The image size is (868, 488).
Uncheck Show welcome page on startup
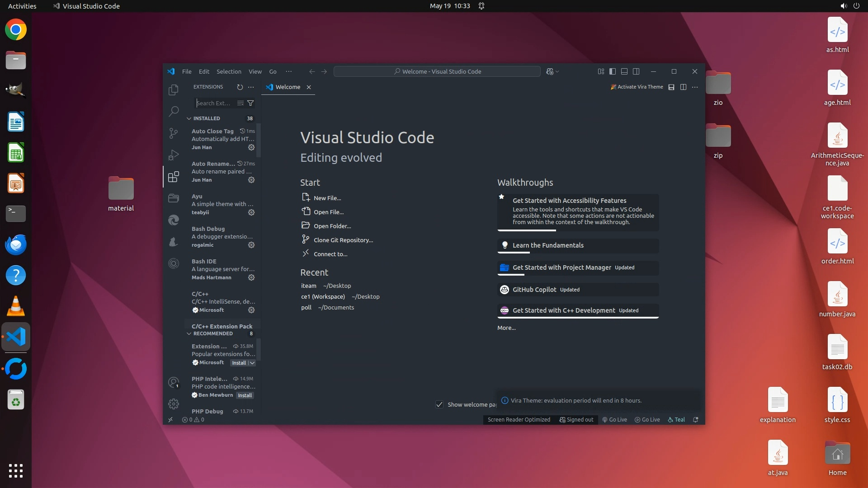(x=439, y=404)
